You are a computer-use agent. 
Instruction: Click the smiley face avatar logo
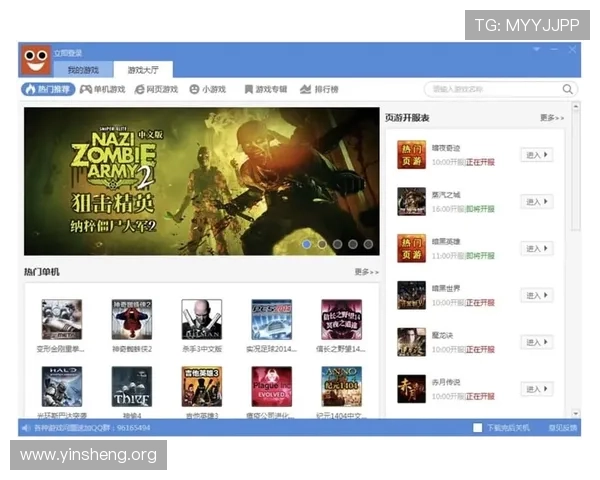coord(36,60)
